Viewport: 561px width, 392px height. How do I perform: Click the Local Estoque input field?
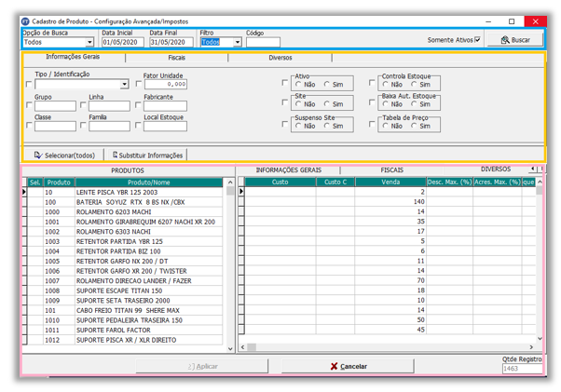165,126
